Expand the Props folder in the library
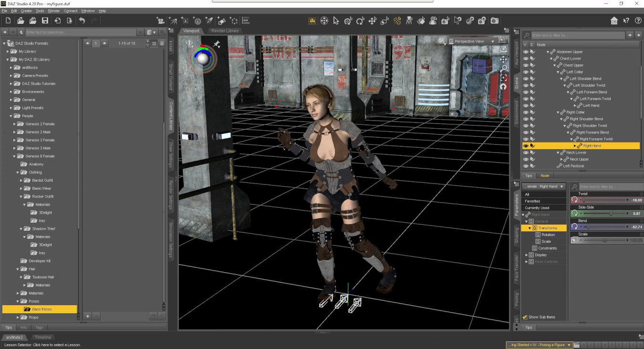 pyautogui.click(x=18, y=317)
